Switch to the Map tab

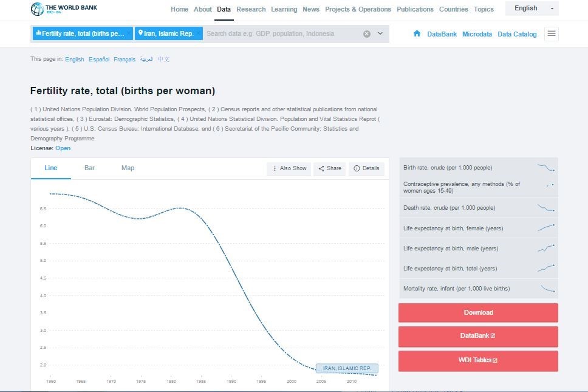128,168
